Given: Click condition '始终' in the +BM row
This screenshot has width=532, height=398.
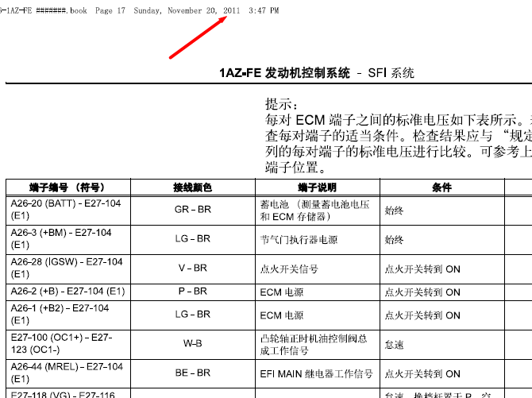Looking at the screenshot, I should [394, 240].
